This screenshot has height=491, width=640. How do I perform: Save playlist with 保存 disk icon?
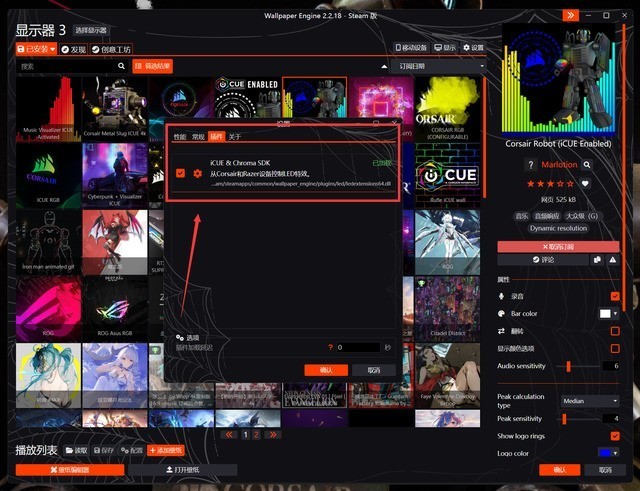click(104, 450)
